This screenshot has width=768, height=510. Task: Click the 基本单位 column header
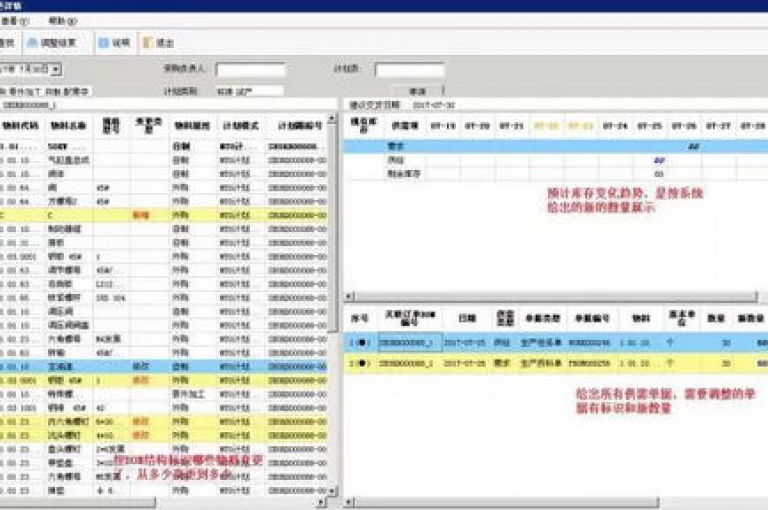(x=682, y=318)
